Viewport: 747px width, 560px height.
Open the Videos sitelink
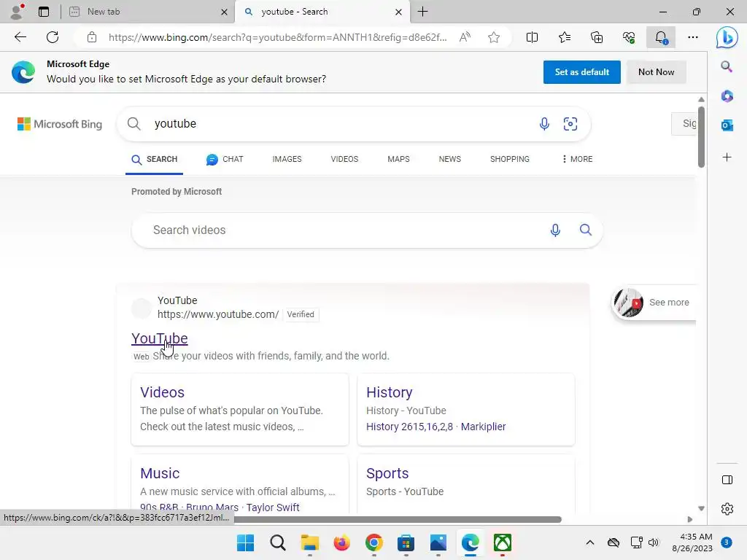click(x=162, y=392)
